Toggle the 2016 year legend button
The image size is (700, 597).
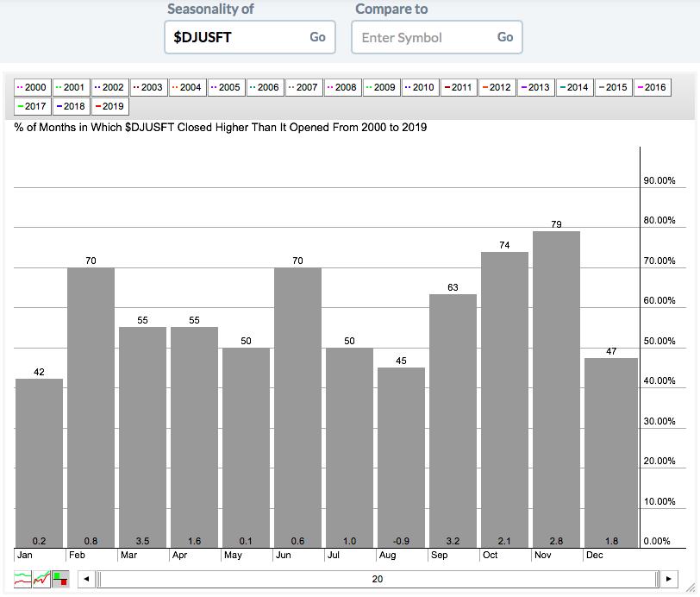[653, 87]
